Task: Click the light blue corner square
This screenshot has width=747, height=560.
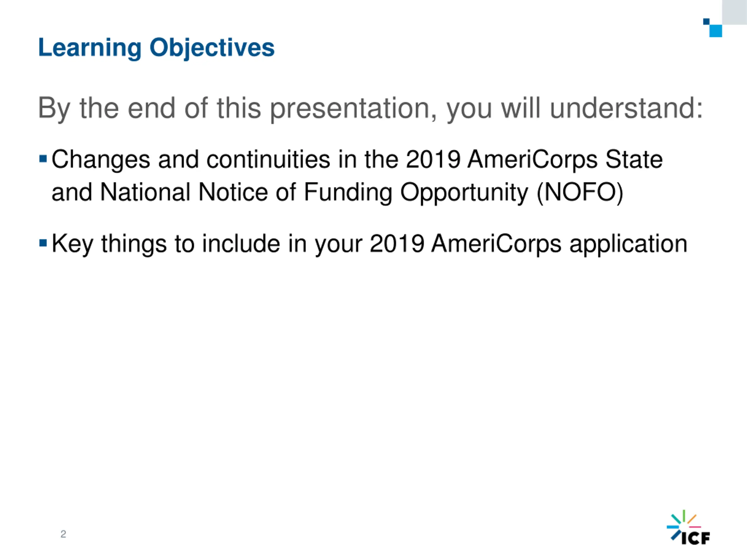Action: pyautogui.click(x=715, y=31)
